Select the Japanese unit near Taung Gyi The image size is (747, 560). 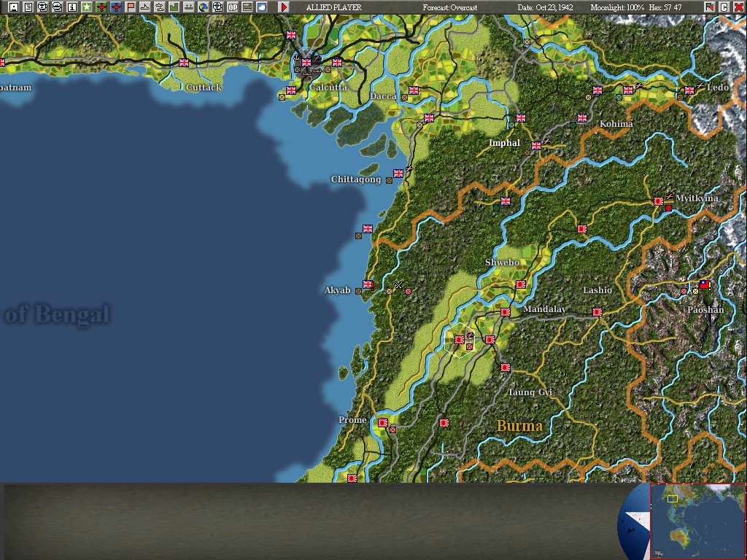click(x=506, y=367)
